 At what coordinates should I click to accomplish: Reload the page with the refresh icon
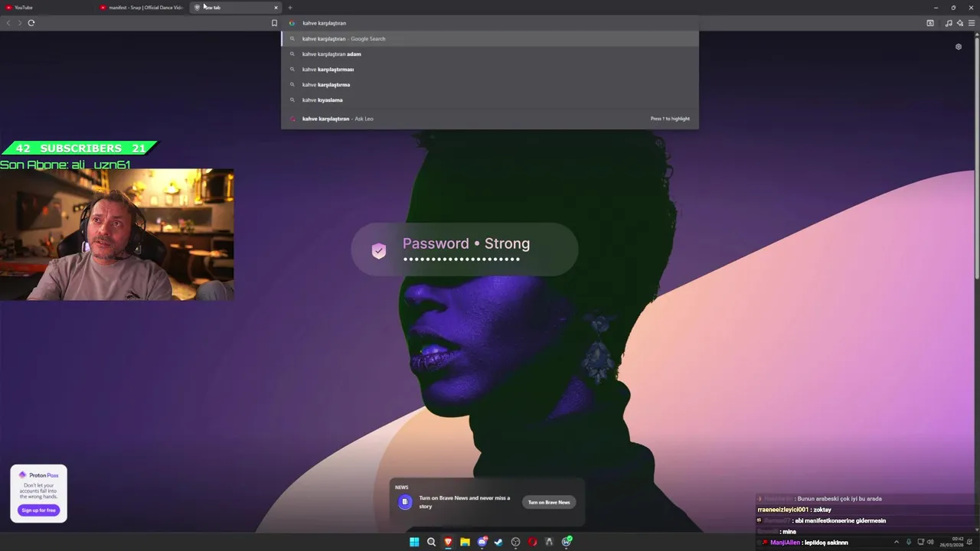[31, 23]
